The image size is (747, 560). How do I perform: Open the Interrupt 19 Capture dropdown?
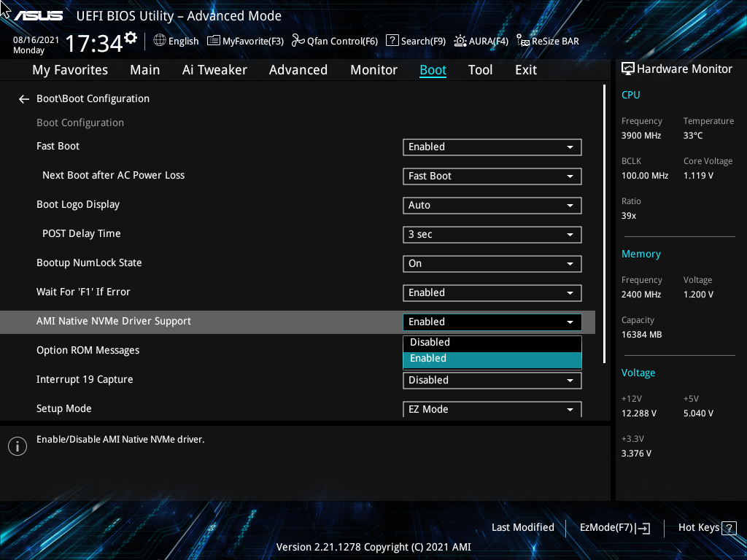point(492,381)
